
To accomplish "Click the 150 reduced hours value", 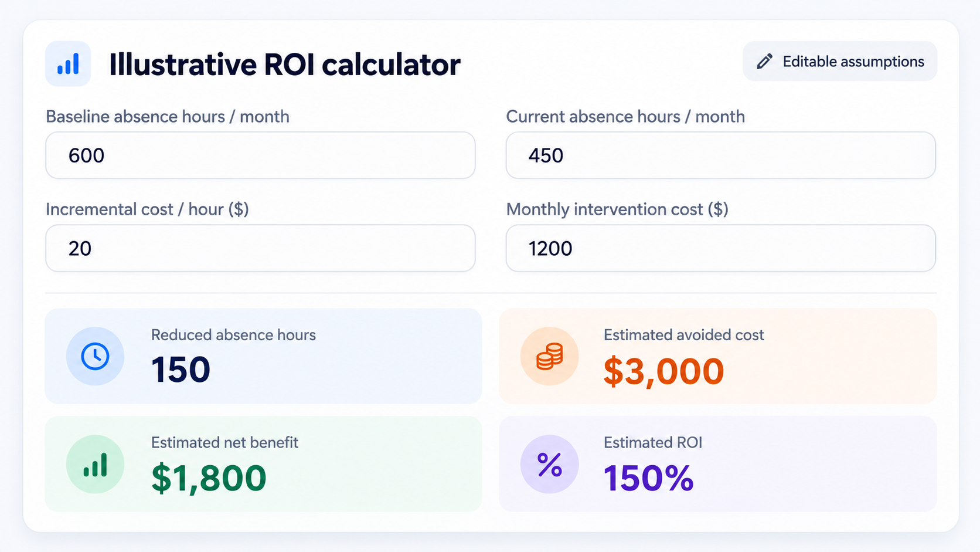I will (181, 370).
